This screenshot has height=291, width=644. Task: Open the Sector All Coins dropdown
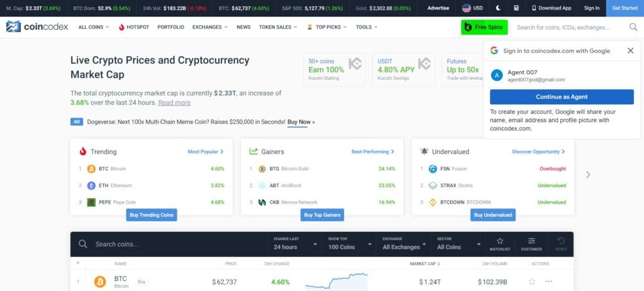458,244
